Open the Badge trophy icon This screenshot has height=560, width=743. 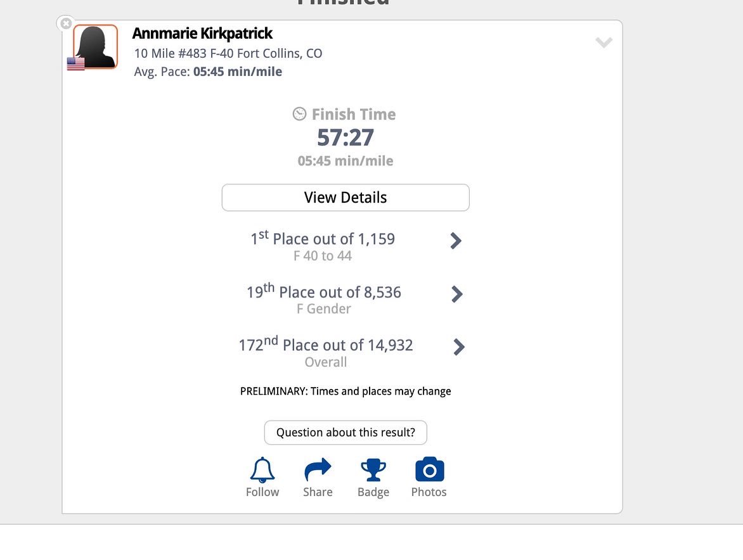373,469
